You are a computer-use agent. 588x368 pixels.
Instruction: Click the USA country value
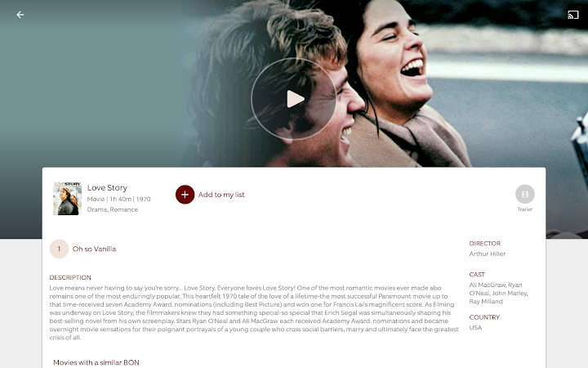click(475, 327)
